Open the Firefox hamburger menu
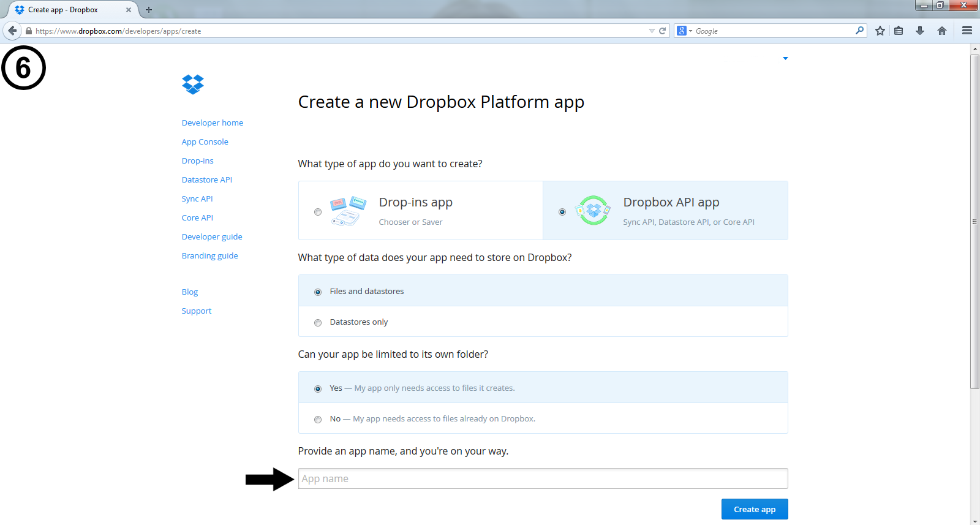980x525 pixels. 967,31
